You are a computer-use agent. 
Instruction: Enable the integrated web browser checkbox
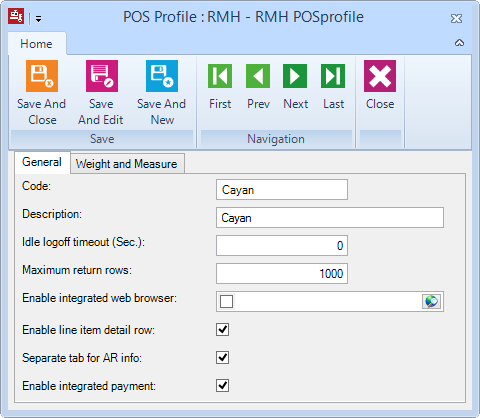(227, 301)
